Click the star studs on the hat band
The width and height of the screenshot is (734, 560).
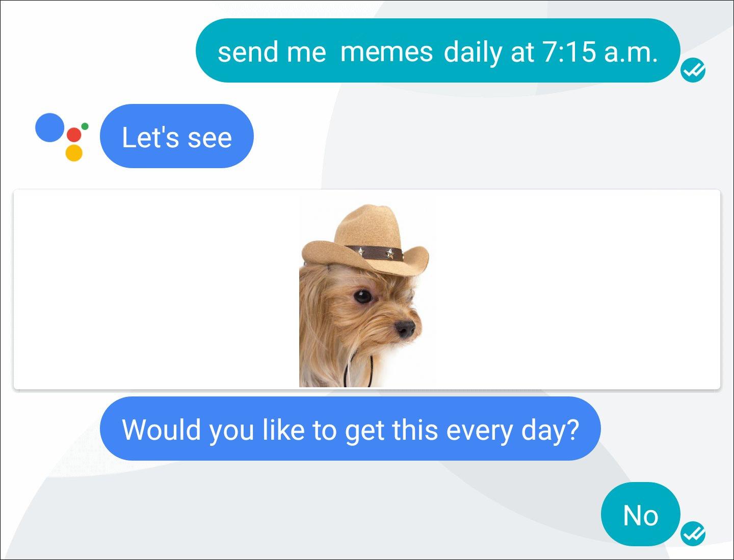click(375, 252)
